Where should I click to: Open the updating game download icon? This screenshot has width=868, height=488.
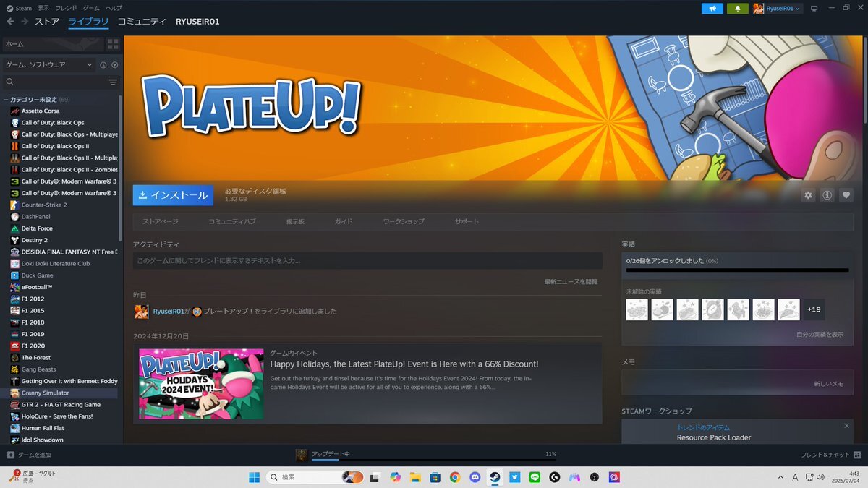click(302, 455)
